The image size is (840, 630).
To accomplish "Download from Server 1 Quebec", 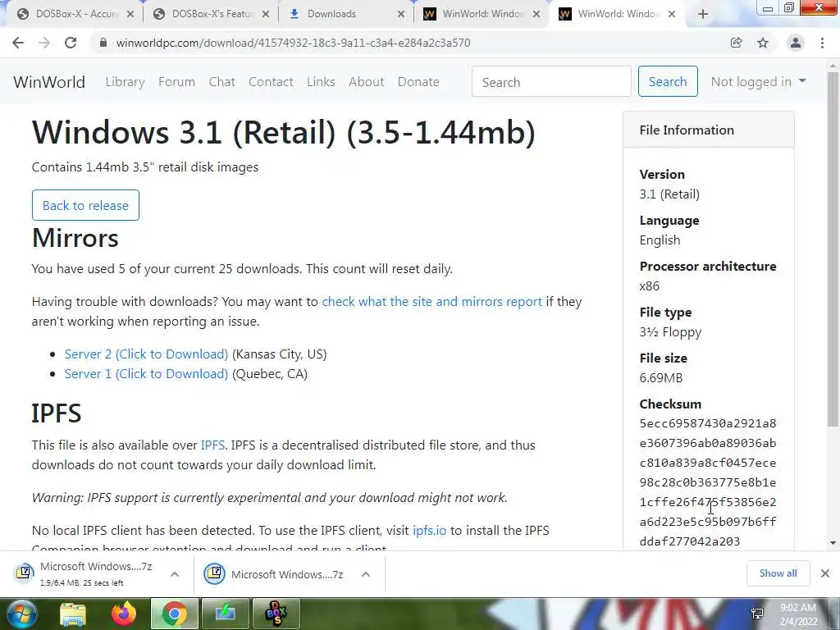I will point(146,374).
